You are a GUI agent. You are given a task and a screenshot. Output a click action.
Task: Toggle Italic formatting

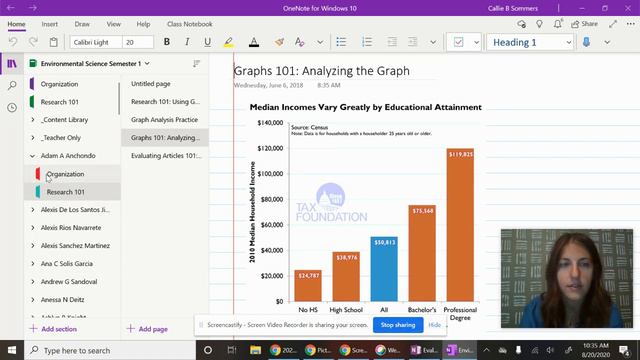[187, 42]
